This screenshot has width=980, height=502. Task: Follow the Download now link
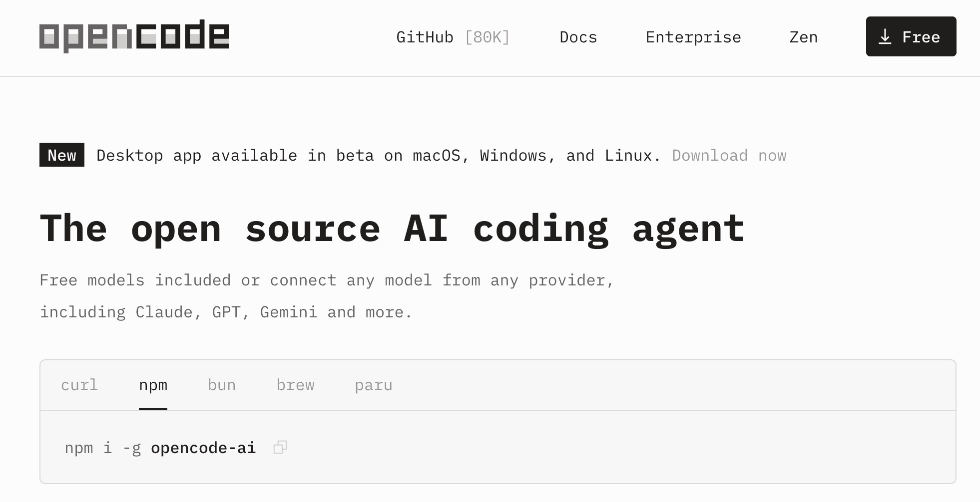(729, 156)
